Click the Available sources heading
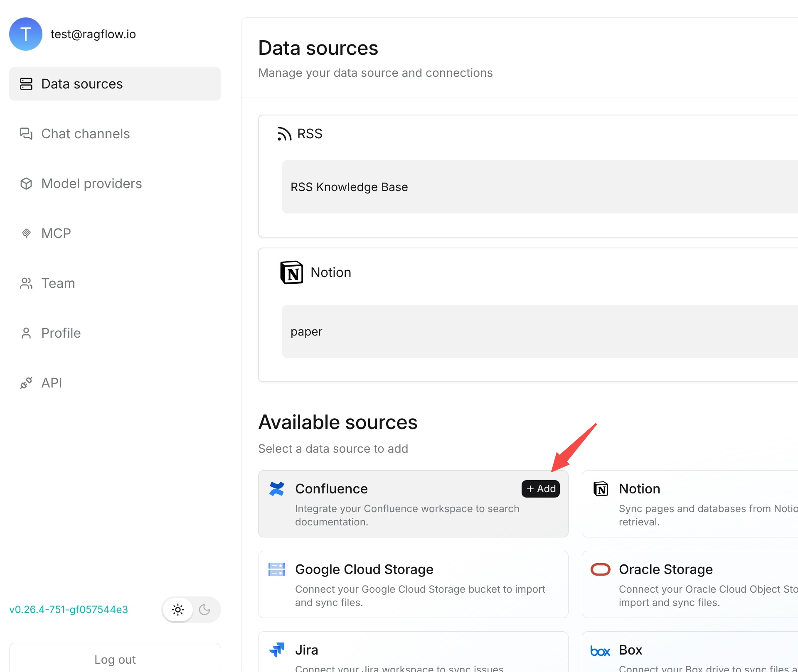The image size is (798, 672). (338, 422)
